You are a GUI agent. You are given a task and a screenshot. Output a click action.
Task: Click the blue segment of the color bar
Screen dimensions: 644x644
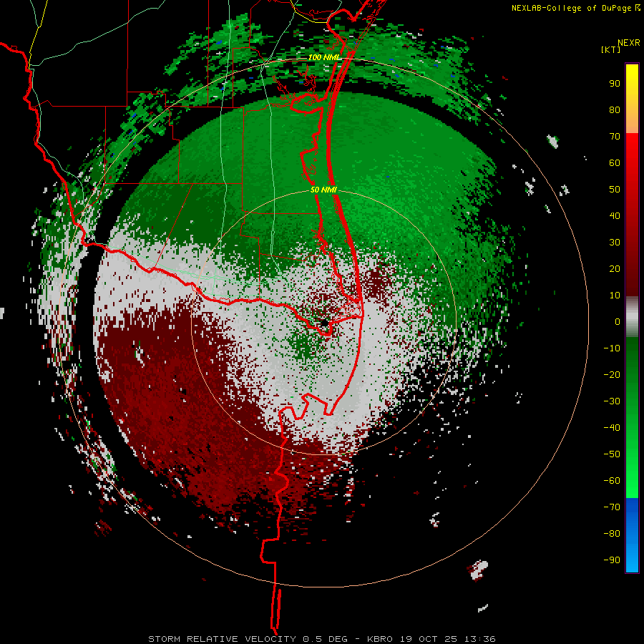pos(632,535)
